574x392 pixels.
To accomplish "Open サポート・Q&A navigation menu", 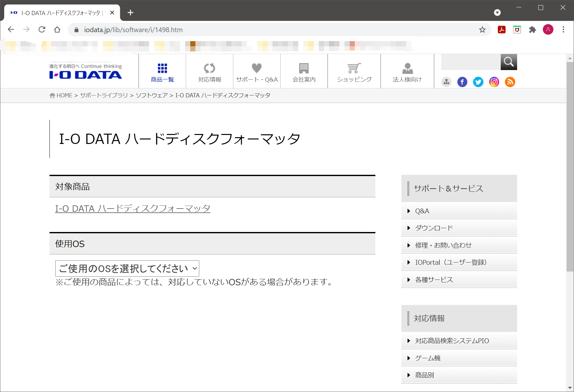I will pos(257,72).
